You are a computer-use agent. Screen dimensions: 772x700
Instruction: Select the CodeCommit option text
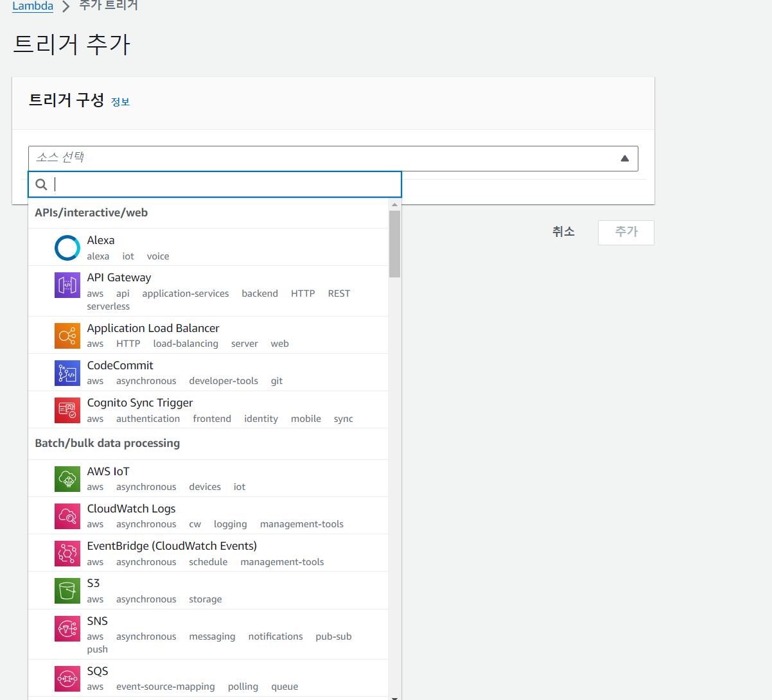point(120,365)
